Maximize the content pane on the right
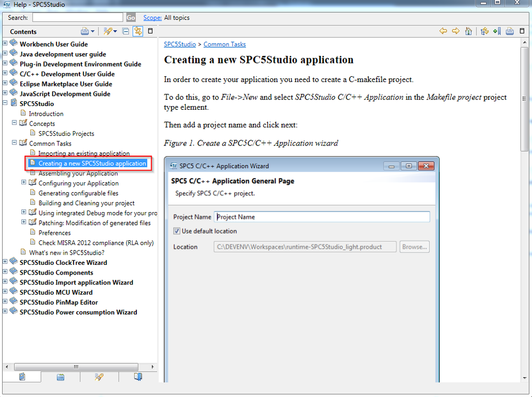The image size is (532, 397). tap(522, 31)
